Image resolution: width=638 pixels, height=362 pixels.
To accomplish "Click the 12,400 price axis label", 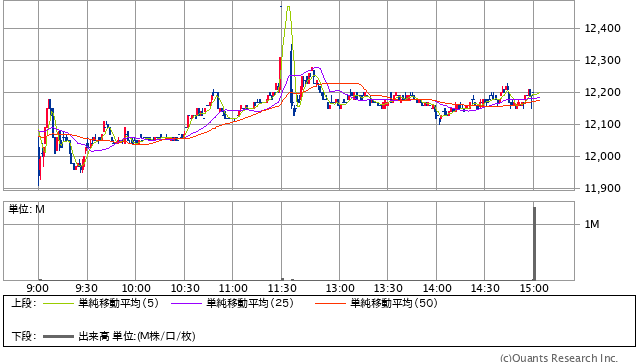I will click(x=602, y=28).
